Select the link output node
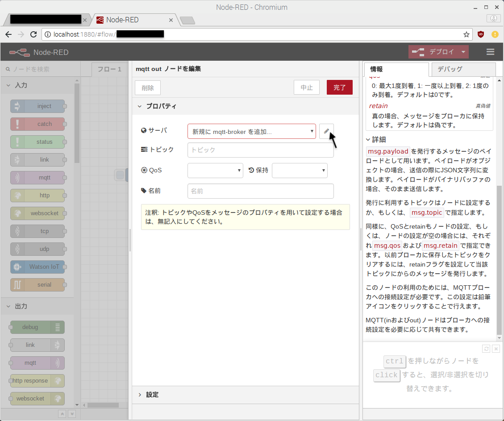Viewport: 504px width, 421px height. tap(37, 345)
